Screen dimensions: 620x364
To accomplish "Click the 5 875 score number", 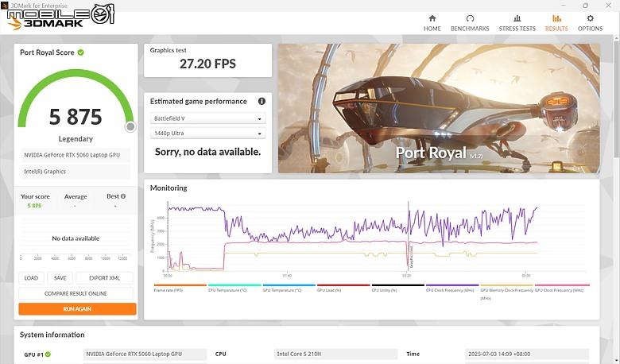I will (76, 117).
